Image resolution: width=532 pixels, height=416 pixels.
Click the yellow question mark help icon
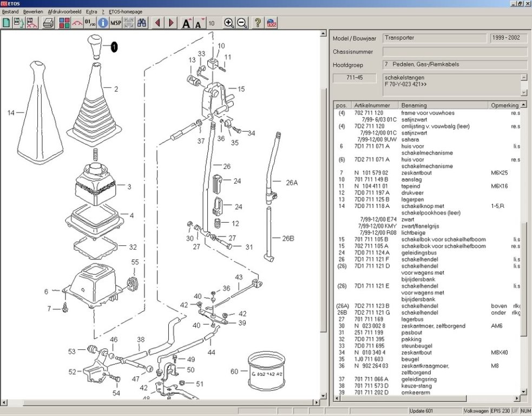[x=258, y=23]
